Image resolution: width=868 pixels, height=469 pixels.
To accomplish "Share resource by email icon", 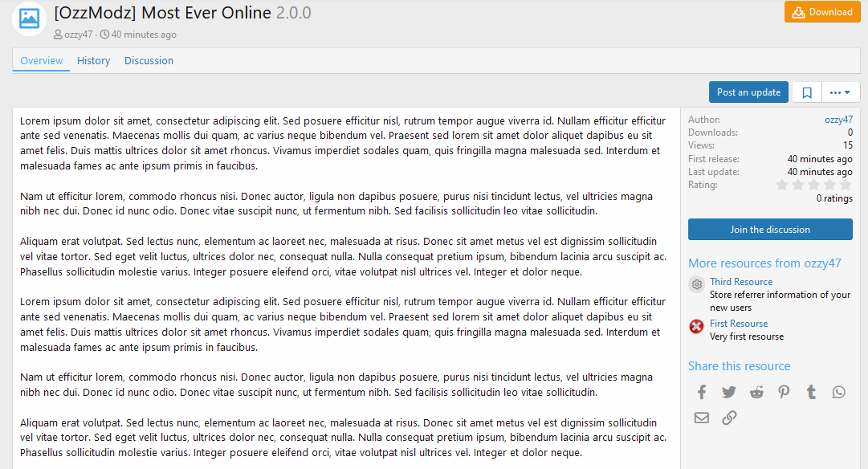I will point(702,418).
